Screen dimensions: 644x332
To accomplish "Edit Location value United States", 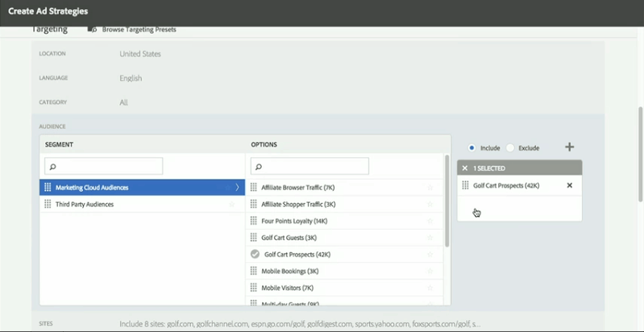I will tap(140, 54).
